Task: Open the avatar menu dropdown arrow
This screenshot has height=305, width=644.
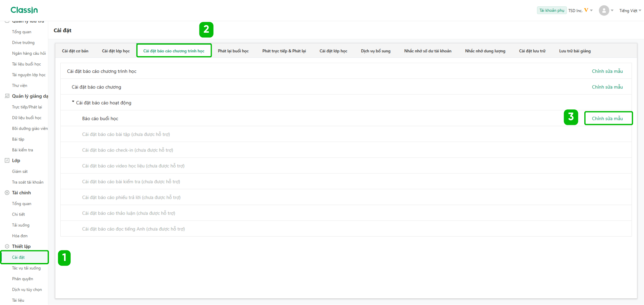Action: point(612,10)
